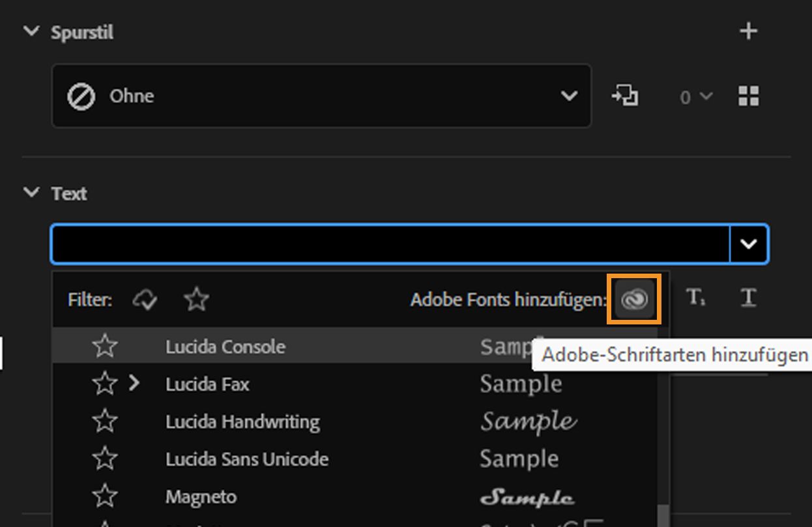Filter fonts by favorites star

click(196, 300)
